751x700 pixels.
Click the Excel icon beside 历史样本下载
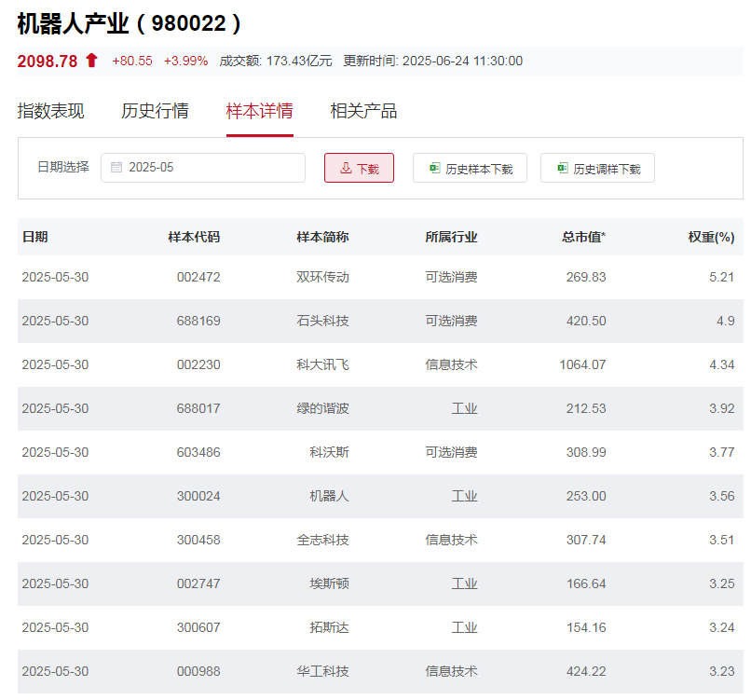pyautogui.click(x=434, y=168)
